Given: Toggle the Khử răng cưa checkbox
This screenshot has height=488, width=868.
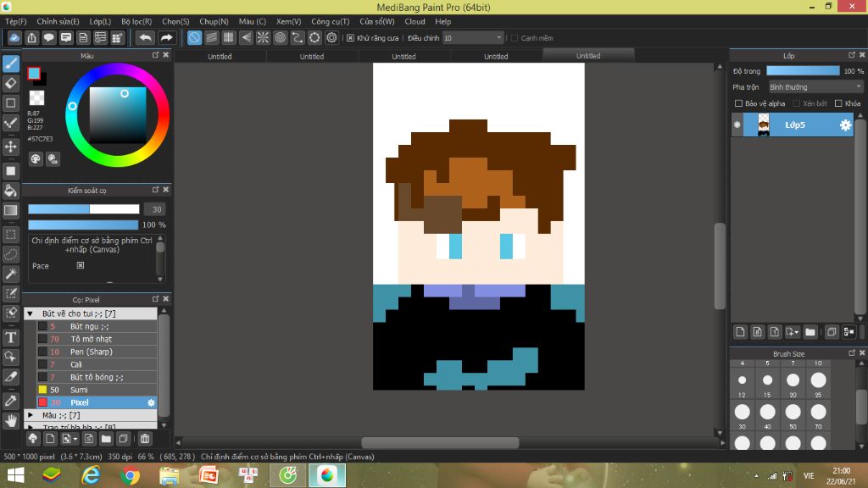Looking at the screenshot, I should (350, 38).
